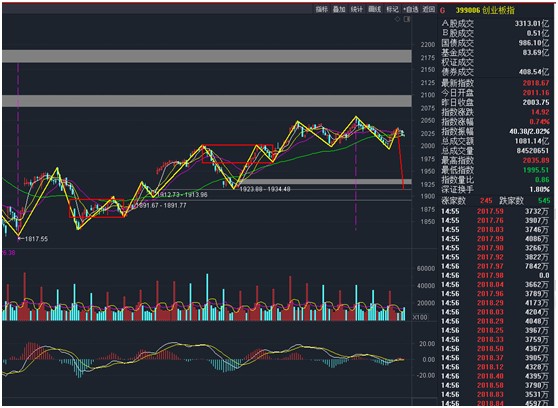Click the 标记 mark button
The image size is (558, 408).
(x=393, y=9)
